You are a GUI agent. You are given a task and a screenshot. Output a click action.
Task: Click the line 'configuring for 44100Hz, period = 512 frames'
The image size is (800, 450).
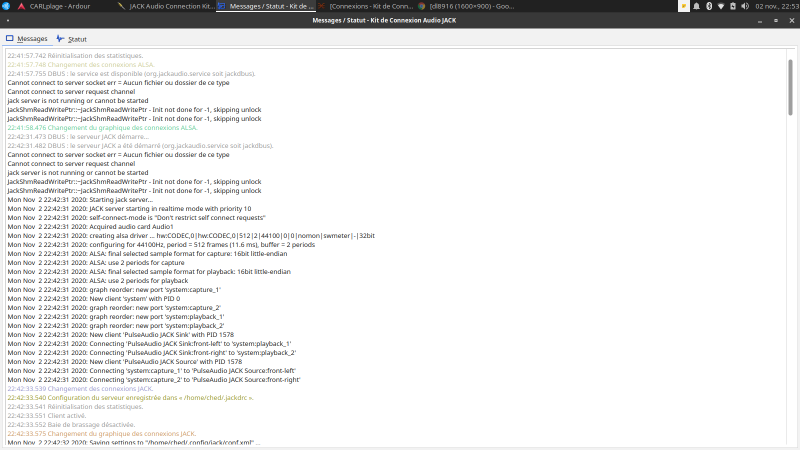161,244
